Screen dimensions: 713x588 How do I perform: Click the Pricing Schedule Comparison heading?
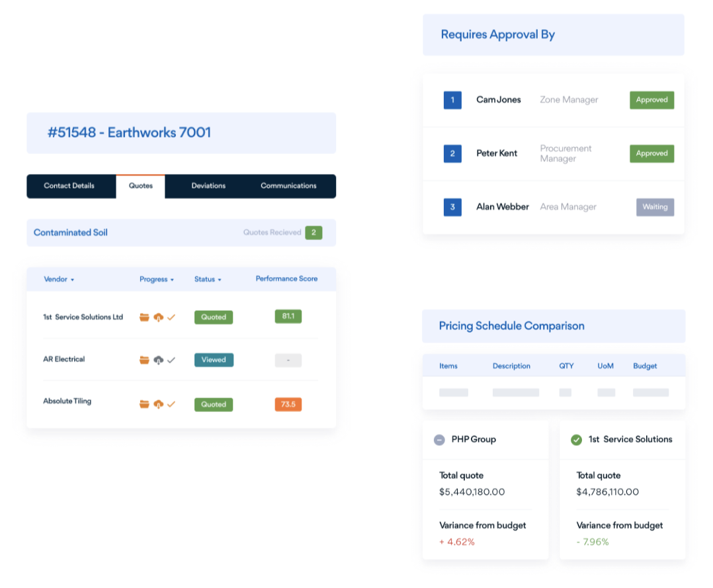click(511, 326)
